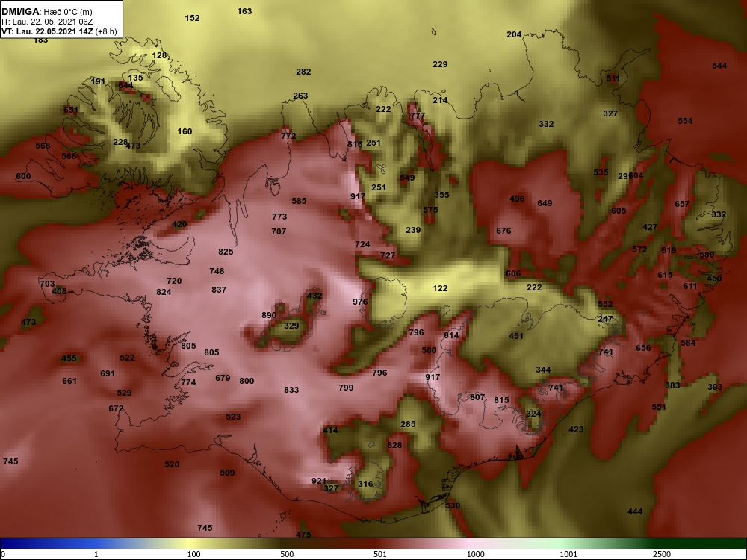Select the map value 204

[x=514, y=34]
